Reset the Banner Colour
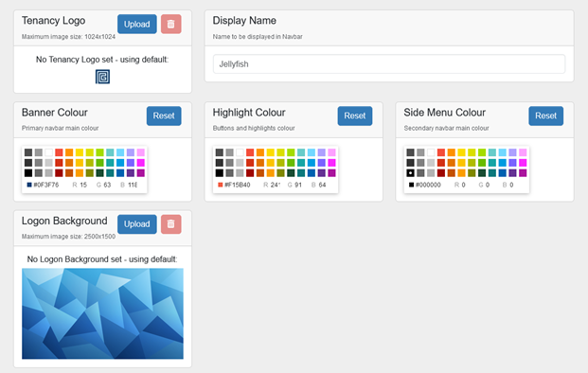Viewport: 588px width, 373px height. 164,115
